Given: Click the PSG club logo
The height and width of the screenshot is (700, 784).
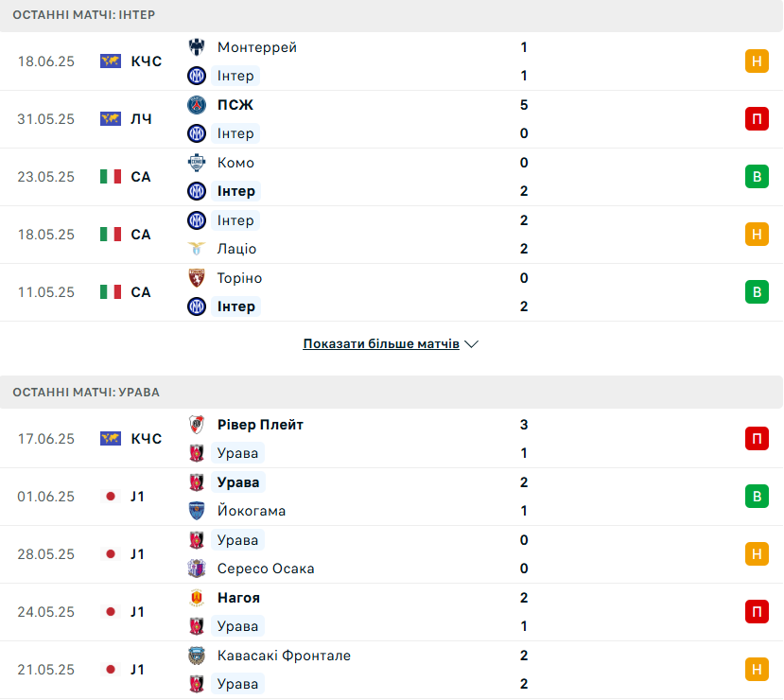Looking at the screenshot, I should coord(197,105).
